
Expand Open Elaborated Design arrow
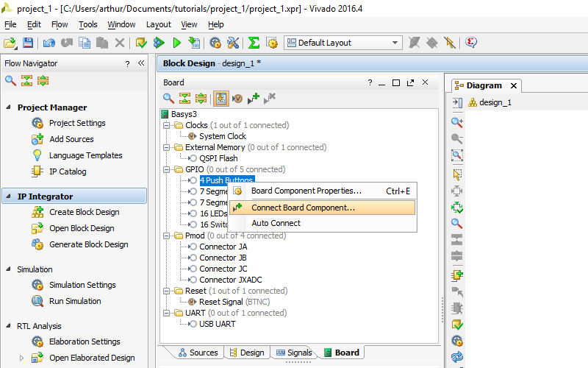[x=21, y=358]
